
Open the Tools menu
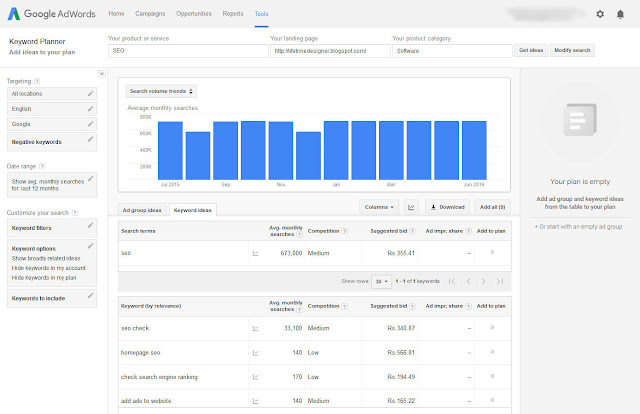click(261, 14)
